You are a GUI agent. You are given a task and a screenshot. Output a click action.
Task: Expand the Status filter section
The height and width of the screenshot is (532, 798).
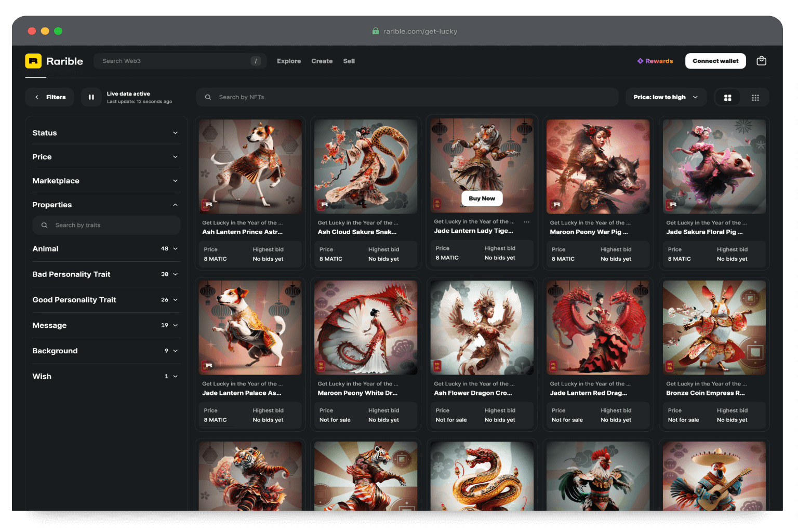tap(106, 133)
